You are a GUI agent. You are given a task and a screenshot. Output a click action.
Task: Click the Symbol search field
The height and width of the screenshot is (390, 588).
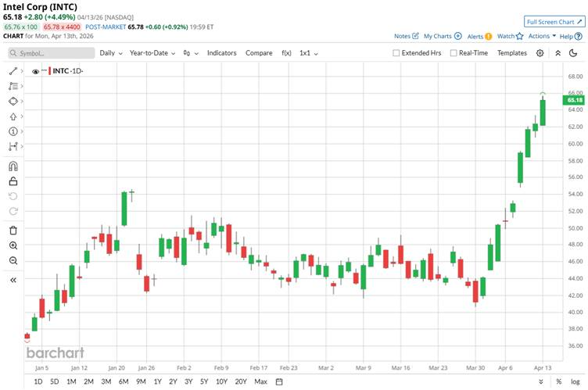pyautogui.click(x=52, y=53)
